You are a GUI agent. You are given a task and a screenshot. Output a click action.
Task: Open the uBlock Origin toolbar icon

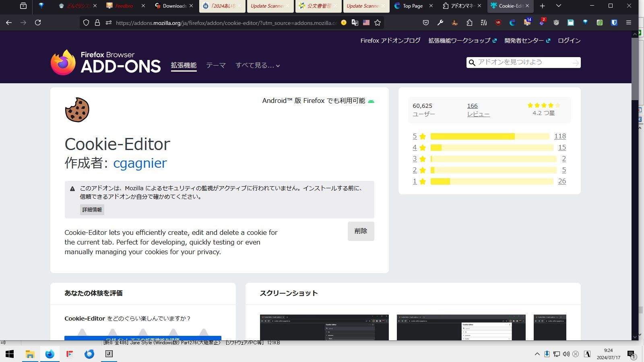click(498, 23)
